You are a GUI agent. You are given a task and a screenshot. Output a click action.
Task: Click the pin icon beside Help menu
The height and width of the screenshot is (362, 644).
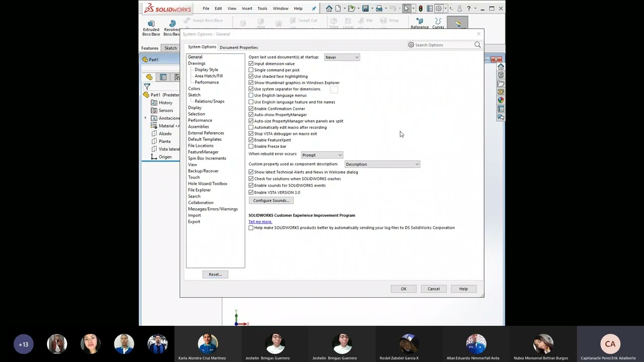click(x=314, y=9)
